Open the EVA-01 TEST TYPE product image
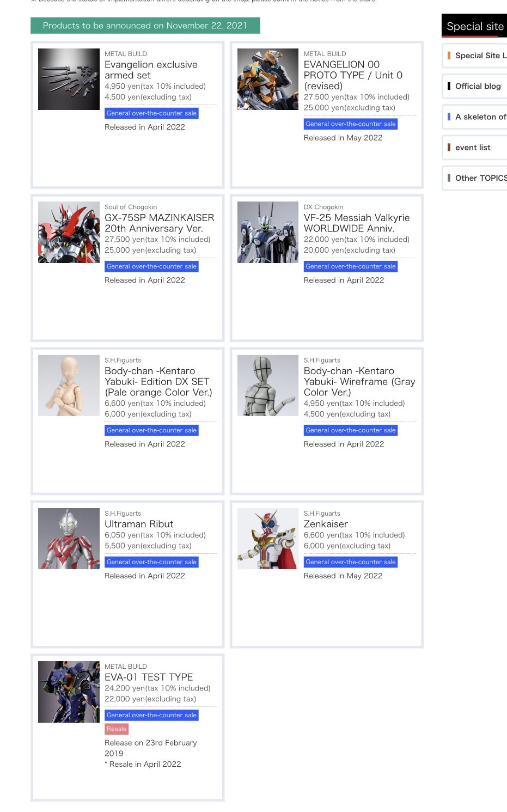The width and height of the screenshot is (507, 812). tap(69, 692)
